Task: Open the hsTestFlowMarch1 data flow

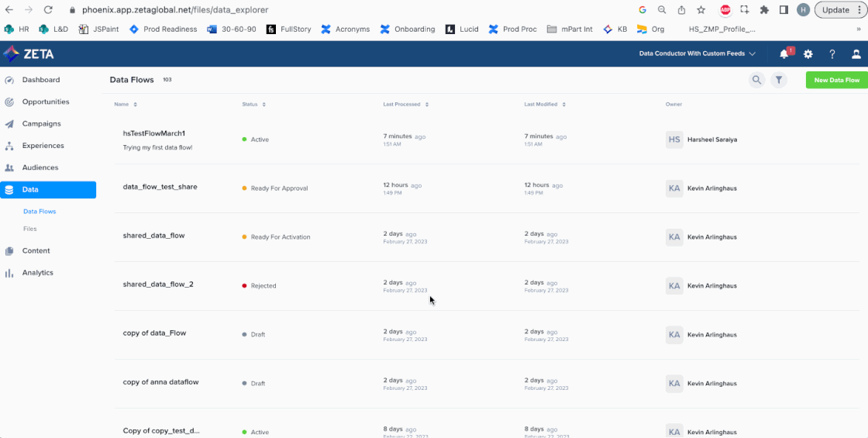Action: (x=154, y=133)
